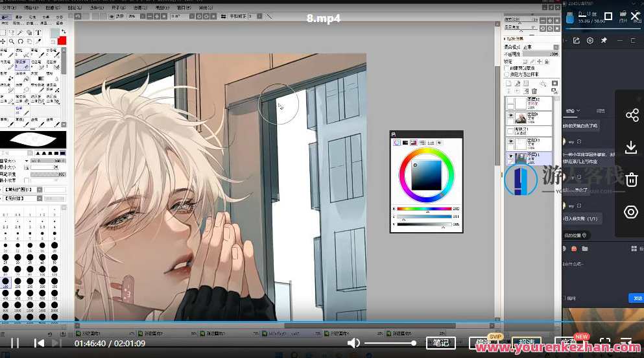Image resolution: width=644 pixels, height=358 pixels.
Task: Click the download icon in the side panel
Action: [631, 147]
